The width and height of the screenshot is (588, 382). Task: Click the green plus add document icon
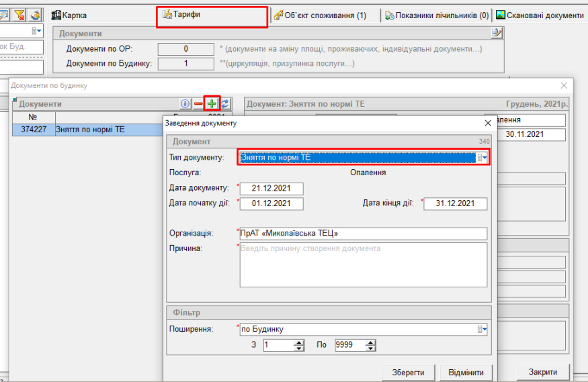[x=212, y=104]
